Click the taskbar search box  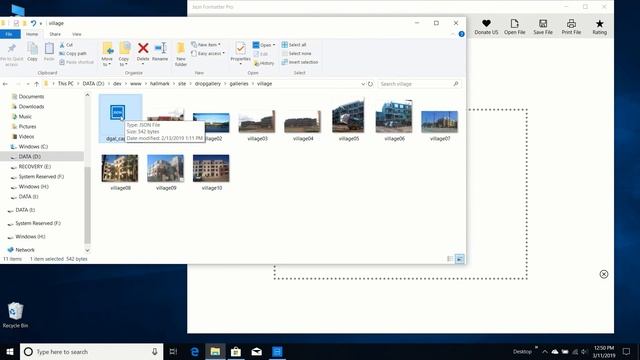tap(91, 351)
